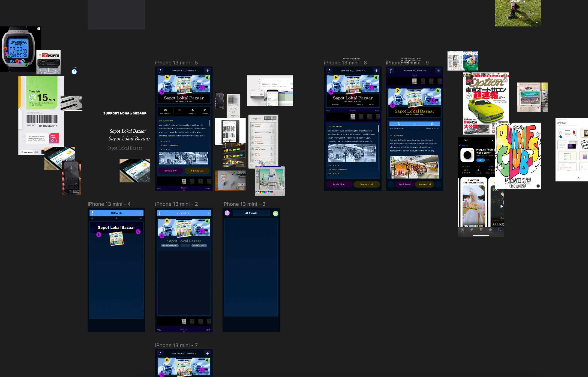Click green plus circle in iPhone 13 mini - 3
Screen dimensions: 588x377
[276, 213]
